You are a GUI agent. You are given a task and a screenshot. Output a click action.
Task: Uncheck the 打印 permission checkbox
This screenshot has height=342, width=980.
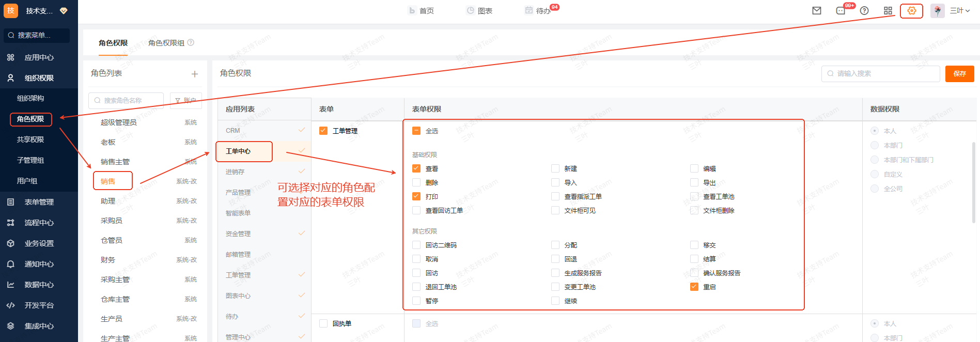(x=416, y=196)
